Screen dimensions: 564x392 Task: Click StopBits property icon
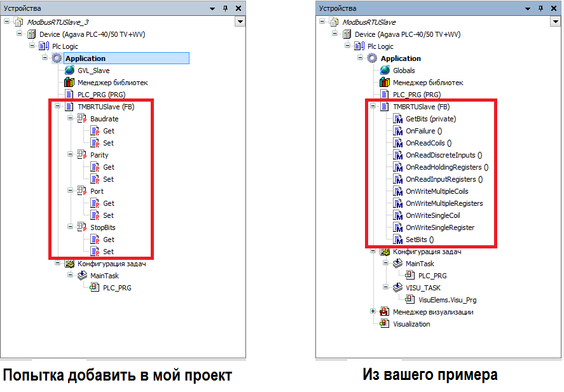tap(82, 227)
